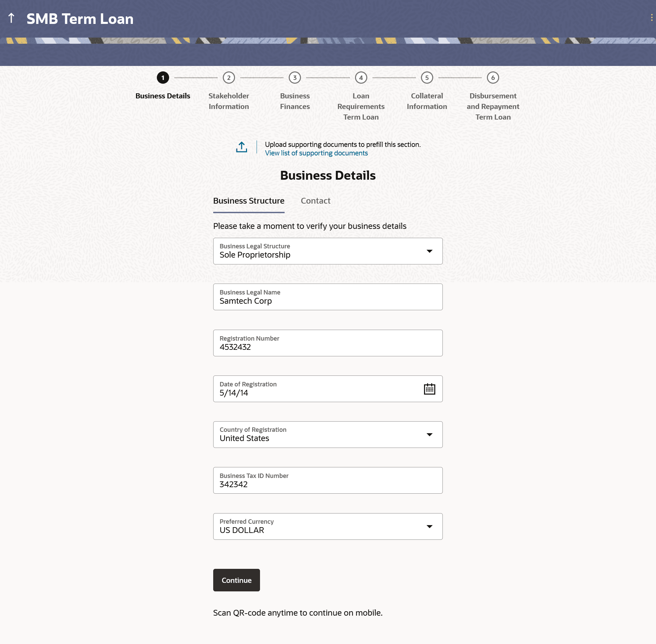The image size is (656, 644).
Task: Open View list of supporting documents link
Action: pos(316,153)
